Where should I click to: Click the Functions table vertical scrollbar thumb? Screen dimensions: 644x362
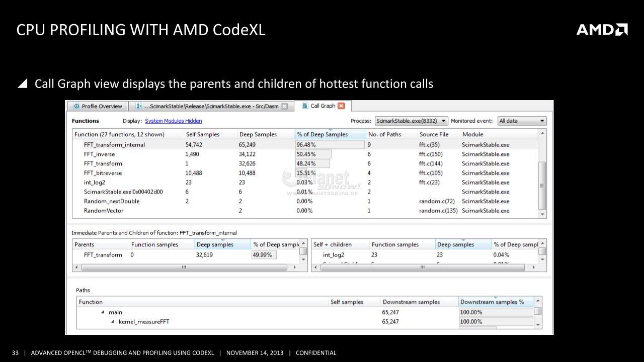[542, 186]
